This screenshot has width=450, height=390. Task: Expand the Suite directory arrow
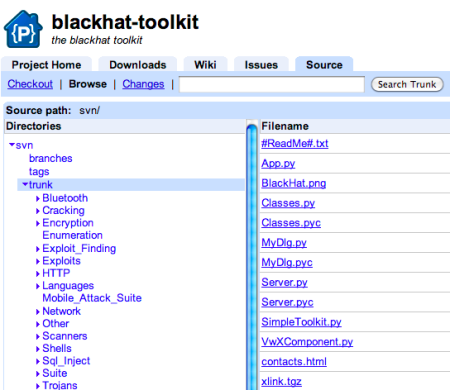(x=38, y=374)
